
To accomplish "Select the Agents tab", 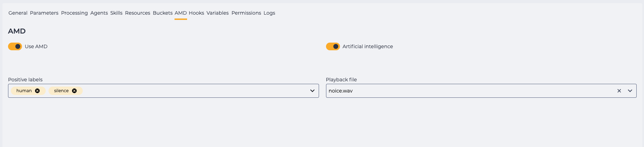I will coord(99,13).
